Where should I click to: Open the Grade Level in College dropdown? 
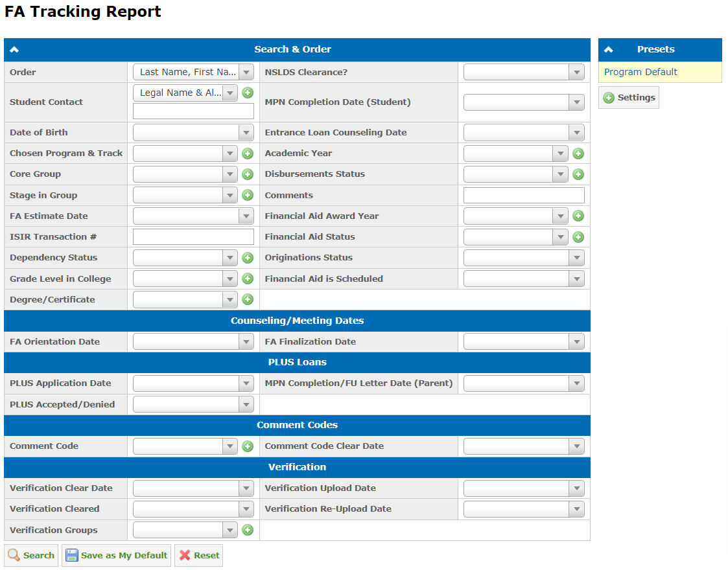185,279
